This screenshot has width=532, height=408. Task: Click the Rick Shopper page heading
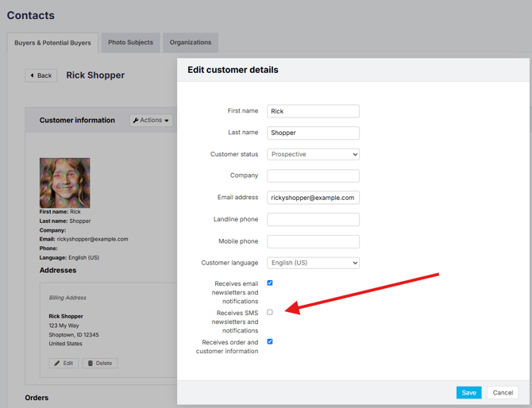[95, 75]
